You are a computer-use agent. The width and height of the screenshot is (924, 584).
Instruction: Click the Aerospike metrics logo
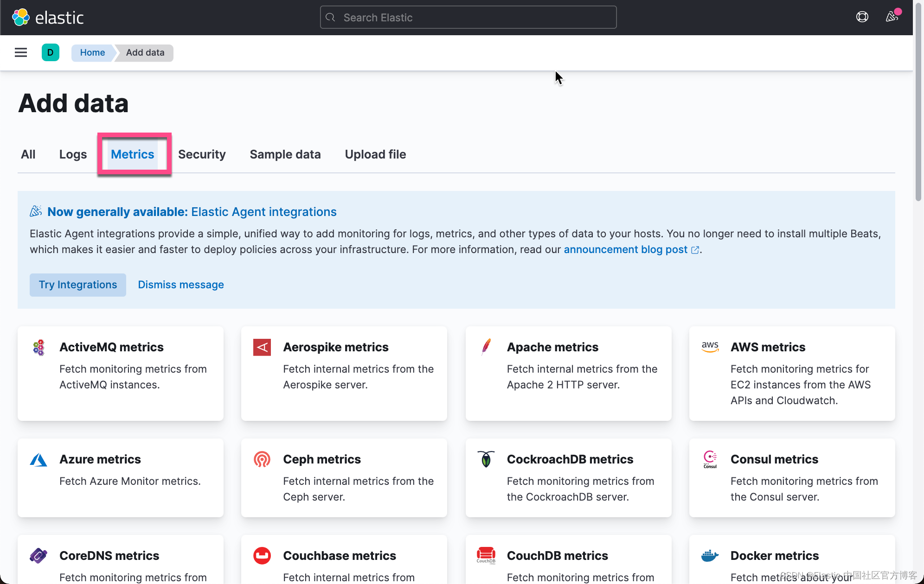click(262, 347)
